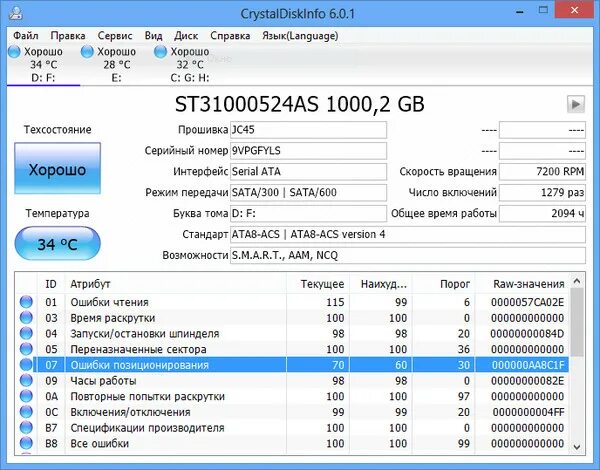This screenshot has width=600, height=470.
Task: Select row Спецификации производителя
Action: [293, 428]
